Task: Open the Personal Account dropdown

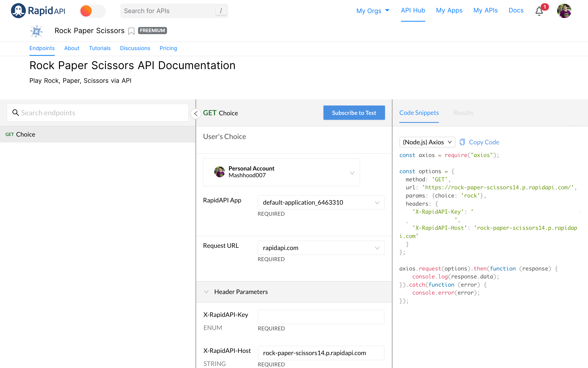Action: [281, 172]
